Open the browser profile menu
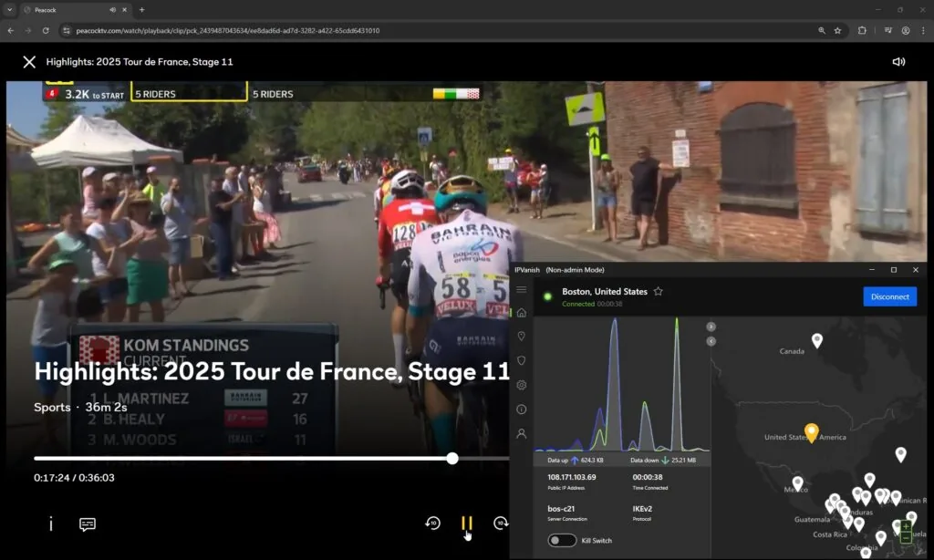This screenshot has height=560, width=934. [x=906, y=30]
